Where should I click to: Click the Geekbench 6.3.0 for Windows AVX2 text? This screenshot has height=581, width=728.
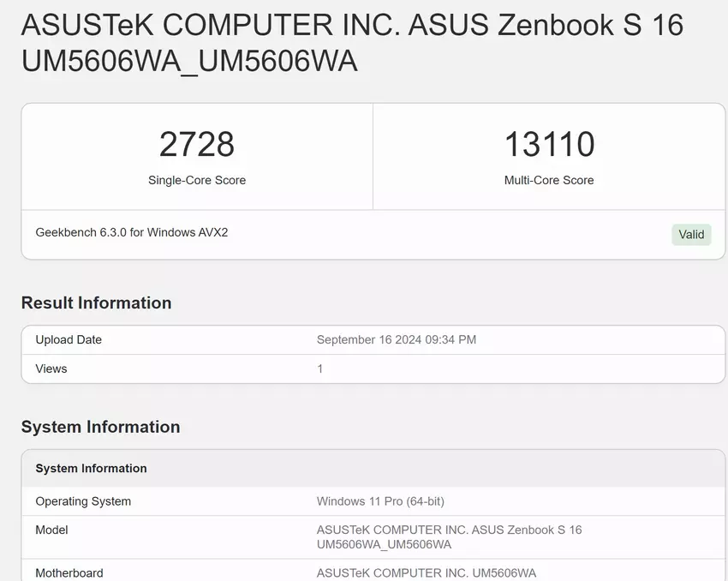pos(132,232)
